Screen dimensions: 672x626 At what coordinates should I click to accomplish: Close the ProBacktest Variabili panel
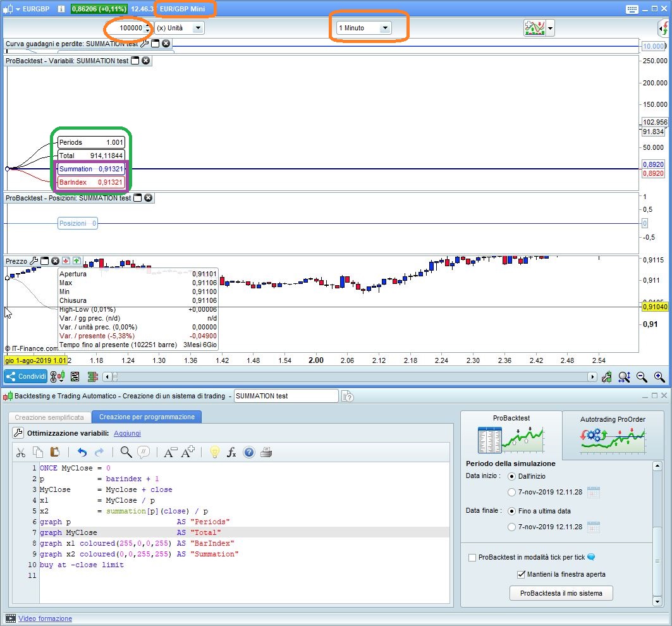tap(145, 61)
